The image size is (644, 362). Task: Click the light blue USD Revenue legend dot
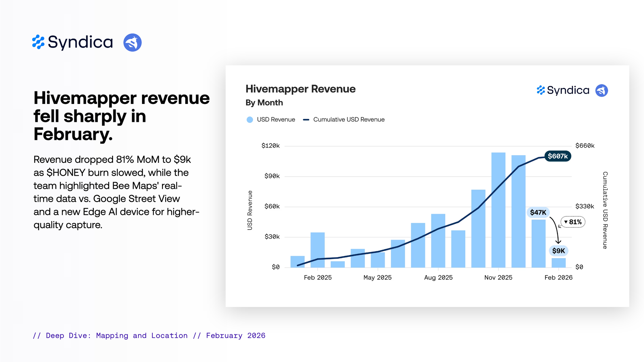(x=250, y=120)
